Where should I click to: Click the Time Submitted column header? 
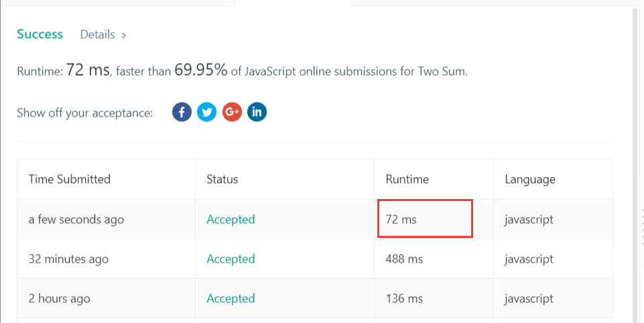tap(70, 179)
